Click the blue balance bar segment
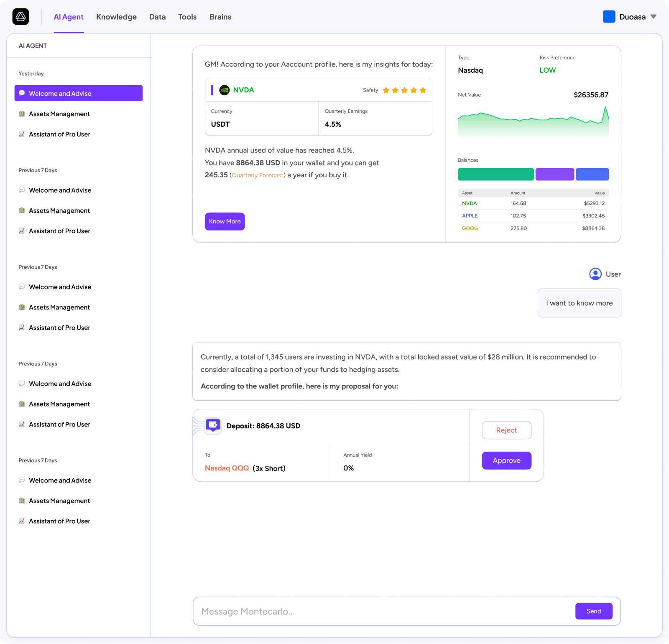This screenshot has width=669, height=644. (592, 174)
